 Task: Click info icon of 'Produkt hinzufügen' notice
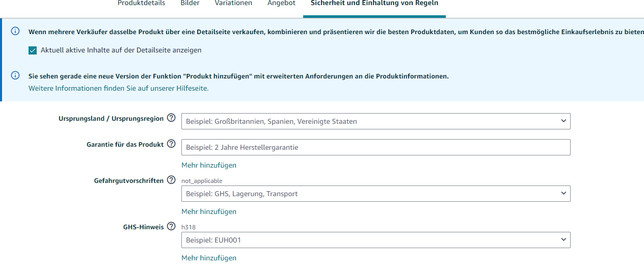pyautogui.click(x=15, y=75)
